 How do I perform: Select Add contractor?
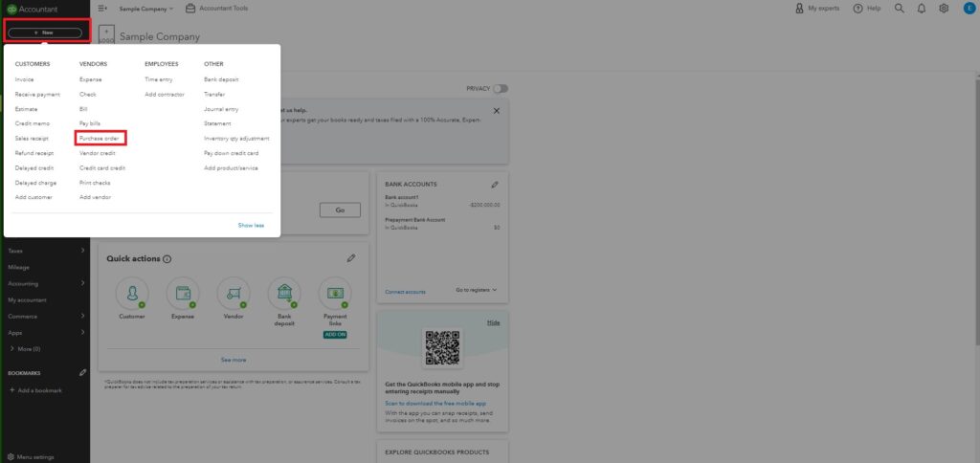(165, 95)
